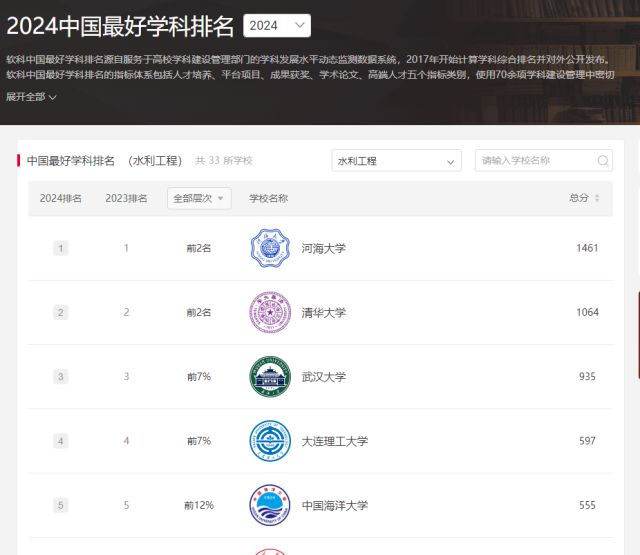
Task: Click the 2024中国最好学科排名 page title
Action: [x=120, y=27]
